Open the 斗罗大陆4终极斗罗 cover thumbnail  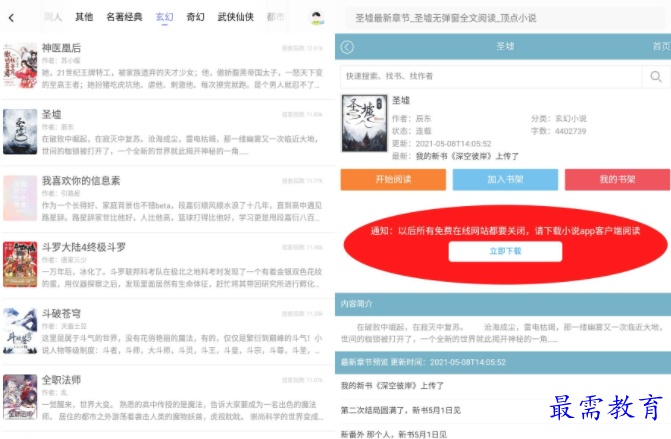(20, 264)
